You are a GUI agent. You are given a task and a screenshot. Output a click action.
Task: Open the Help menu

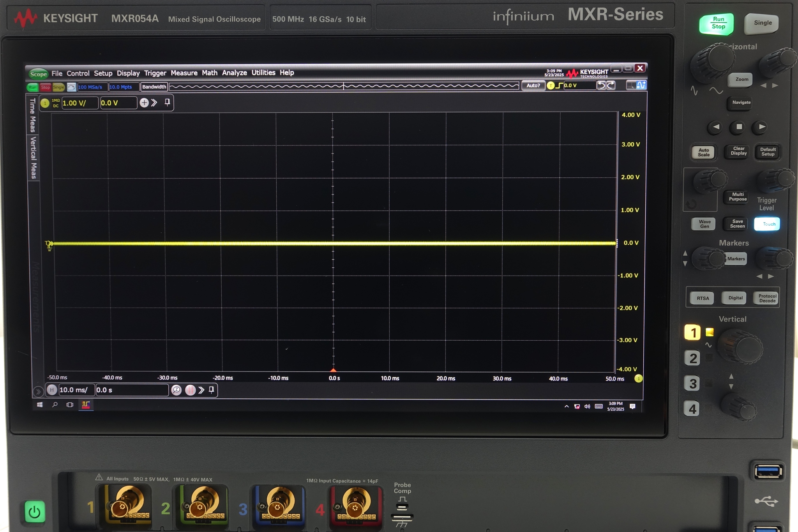(287, 72)
